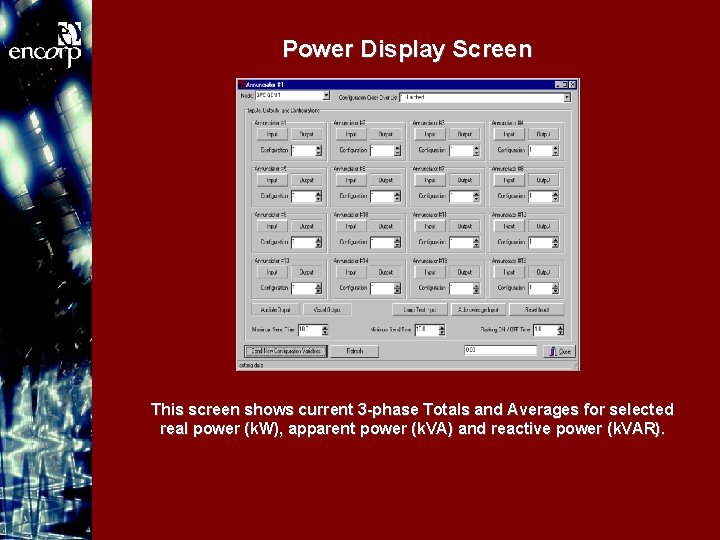Viewport: 720px width, 540px height.
Task: Click the Annunciator #5 Output button
Action: pyautogui.click(x=306, y=180)
